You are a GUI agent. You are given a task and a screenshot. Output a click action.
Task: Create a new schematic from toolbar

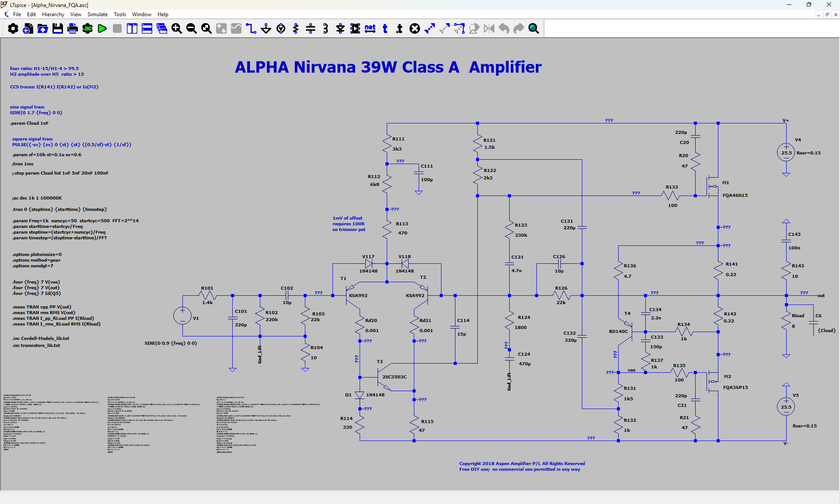coord(28,29)
